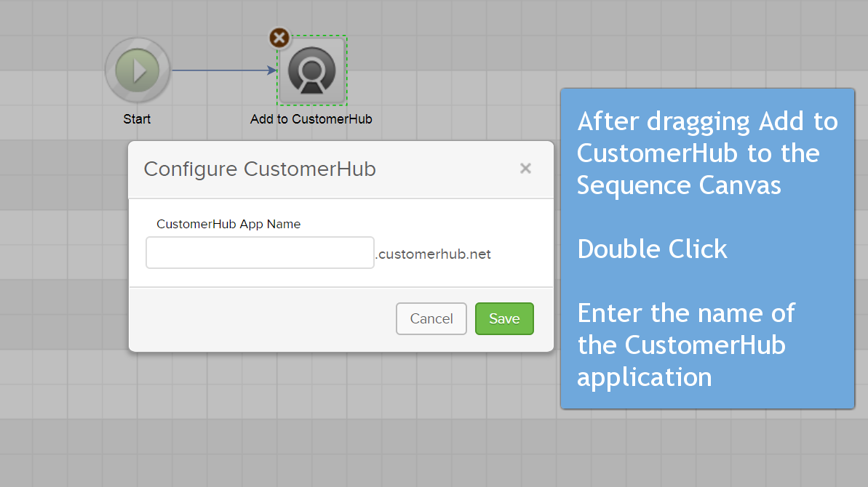Save the CustomerHub configuration
This screenshot has height=487, width=868.
504,318
